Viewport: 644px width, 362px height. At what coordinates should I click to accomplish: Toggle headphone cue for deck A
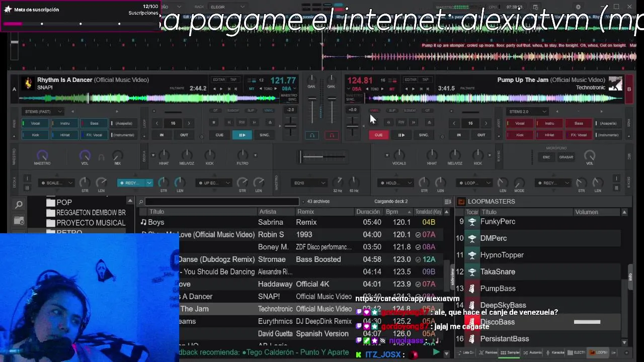312,135
